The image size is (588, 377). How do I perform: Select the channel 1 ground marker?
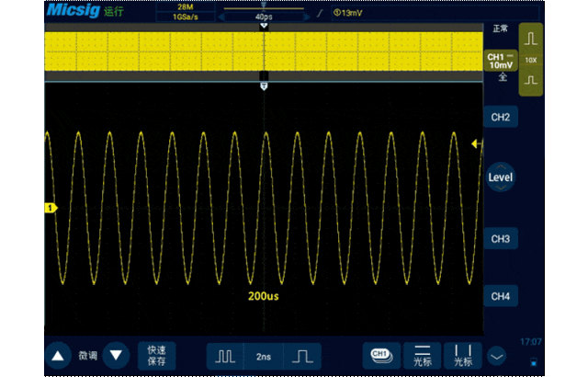tap(51, 208)
